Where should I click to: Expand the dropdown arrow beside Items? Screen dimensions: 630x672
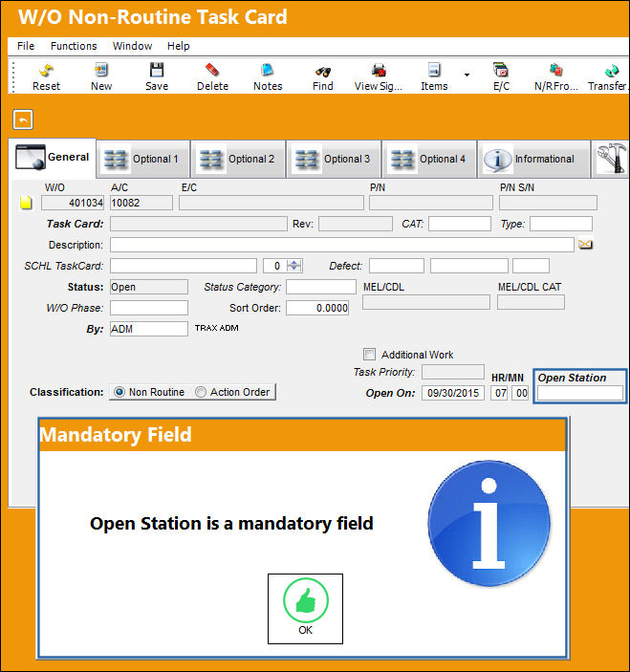click(x=467, y=75)
